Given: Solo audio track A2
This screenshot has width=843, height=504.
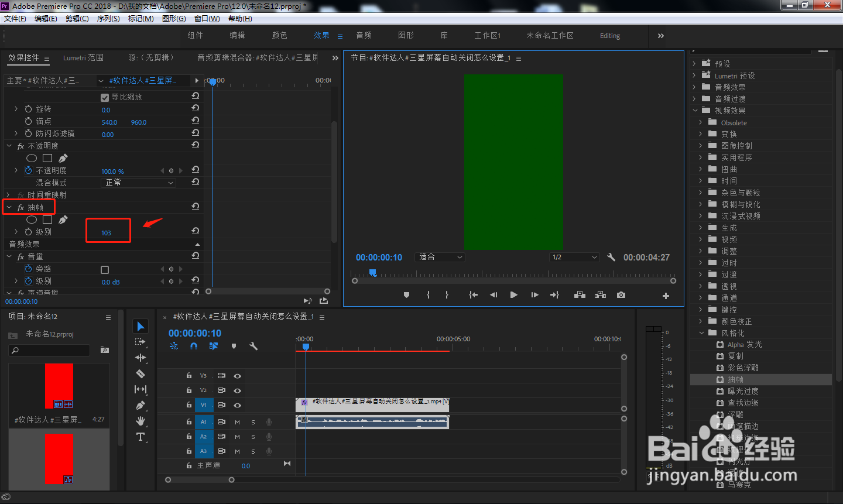Looking at the screenshot, I should tap(253, 437).
